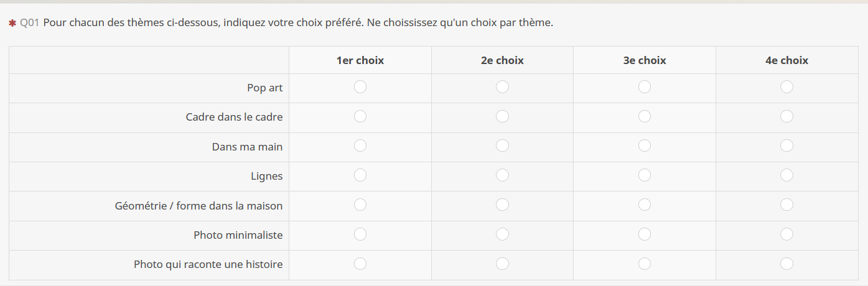Click the red required asterisk by Q01
This screenshot has height=286, width=868.
coord(12,24)
